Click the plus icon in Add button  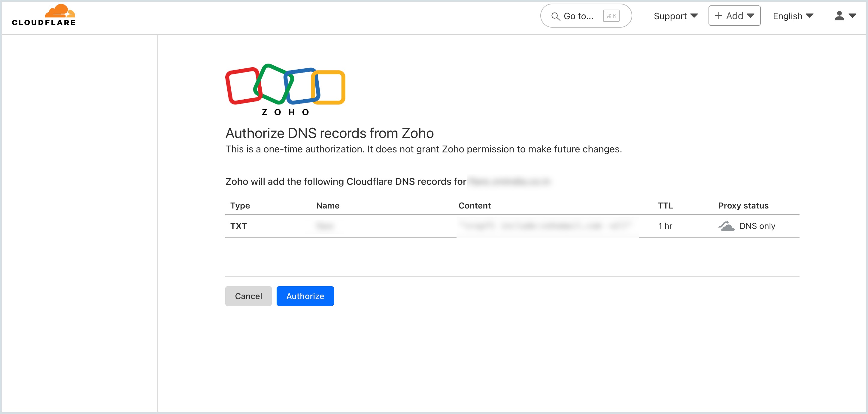pyautogui.click(x=718, y=16)
